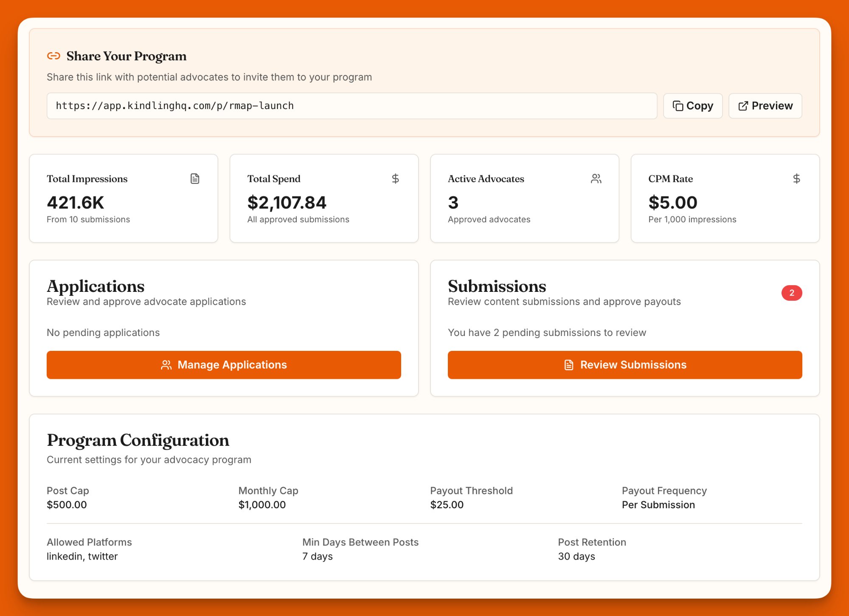849x616 pixels.
Task: Click the external-link icon in the Preview button
Action: point(743,106)
